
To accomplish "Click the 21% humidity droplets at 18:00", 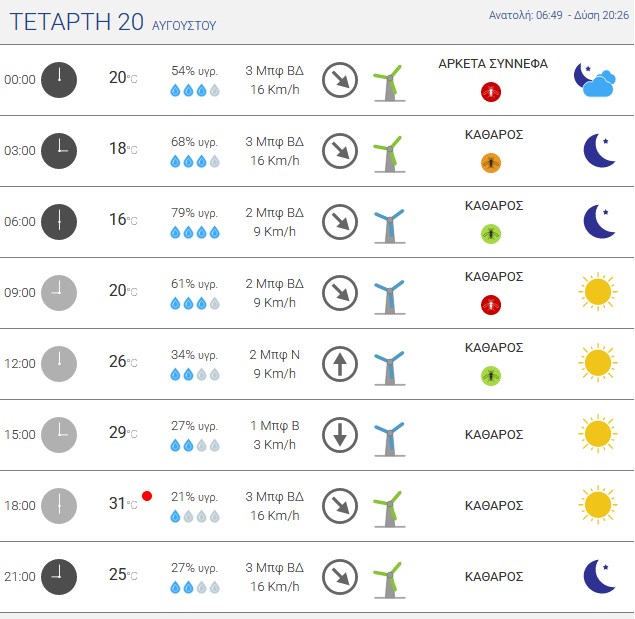I will pos(195,517).
